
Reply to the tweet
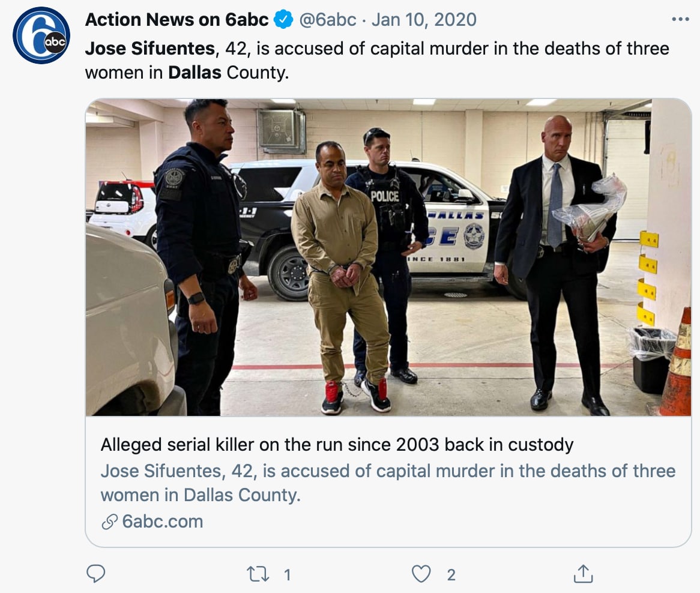coord(96,574)
